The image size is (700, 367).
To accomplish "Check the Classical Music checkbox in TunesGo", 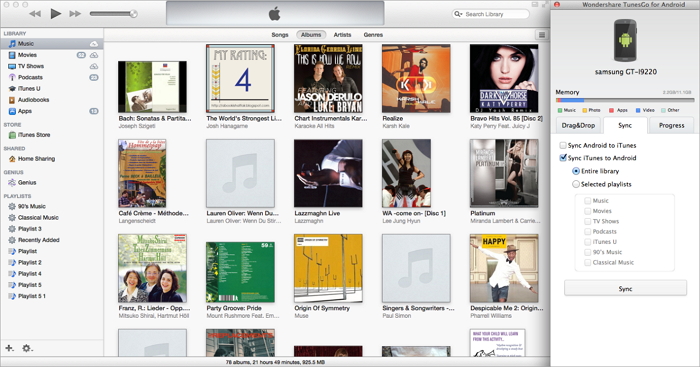I will click(x=588, y=263).
